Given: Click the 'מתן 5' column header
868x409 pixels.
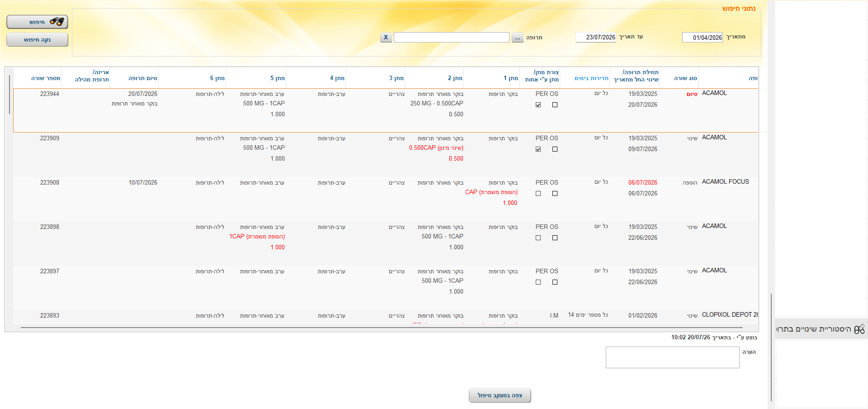Looking at the screenshot, I should coord(278,78).
